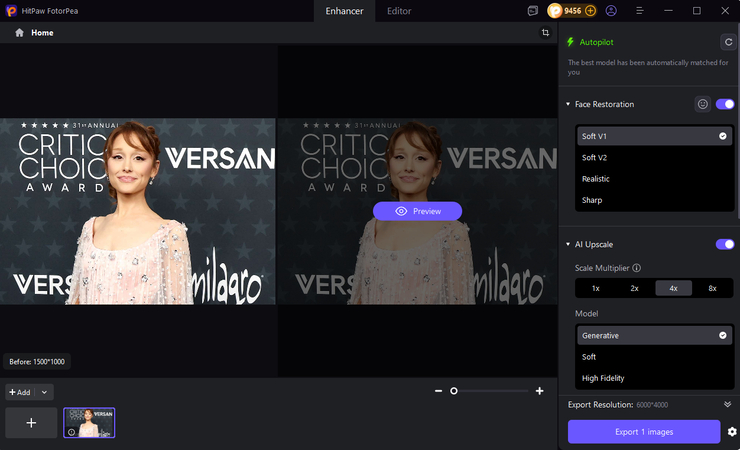Expand the Export Resolution details chevron
Viewport: 740px width, 450px height.
point(727,404)
